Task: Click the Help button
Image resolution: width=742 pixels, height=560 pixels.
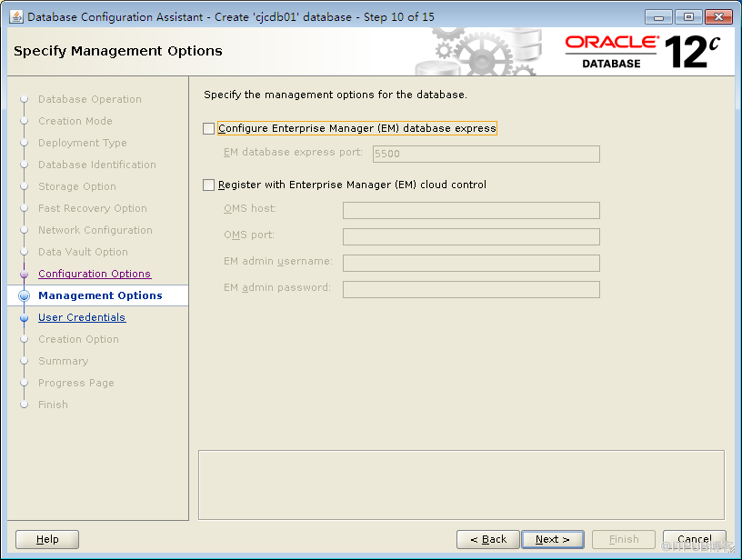Action: point(47,539)
